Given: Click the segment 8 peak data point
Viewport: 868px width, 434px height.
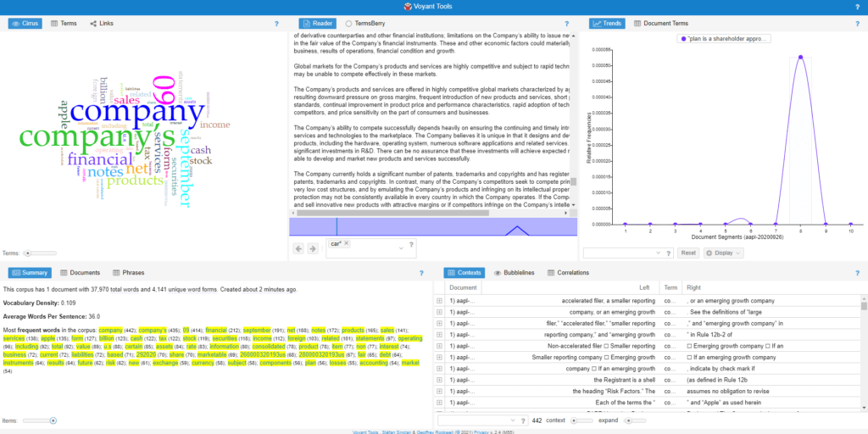Looking at the screenshot, I should 800,57.
